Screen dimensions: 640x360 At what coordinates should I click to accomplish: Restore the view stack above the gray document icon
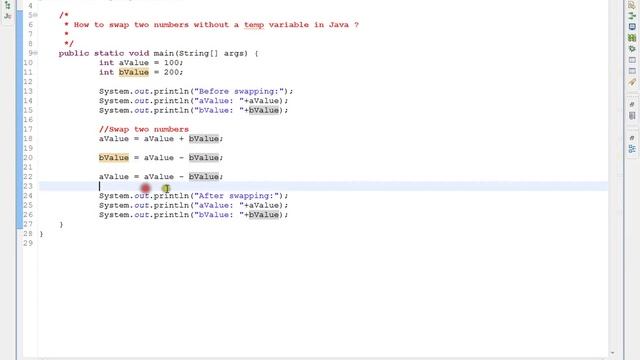pos(632,105)
